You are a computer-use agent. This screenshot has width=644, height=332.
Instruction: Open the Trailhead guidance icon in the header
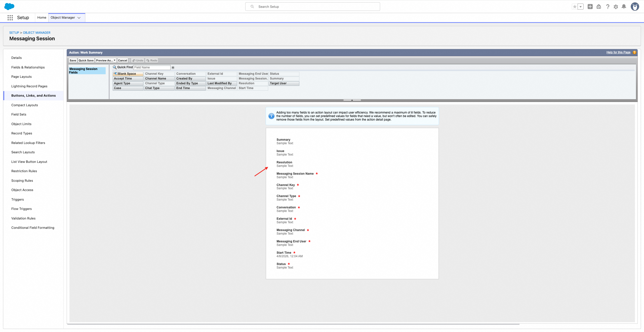coord(599,7)
